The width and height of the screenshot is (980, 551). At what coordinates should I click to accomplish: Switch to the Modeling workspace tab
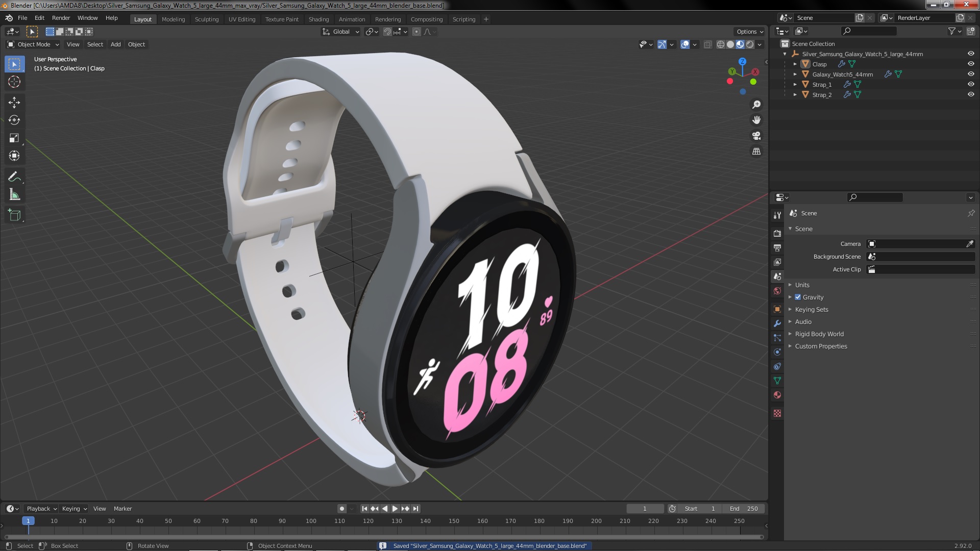[173, 19]
